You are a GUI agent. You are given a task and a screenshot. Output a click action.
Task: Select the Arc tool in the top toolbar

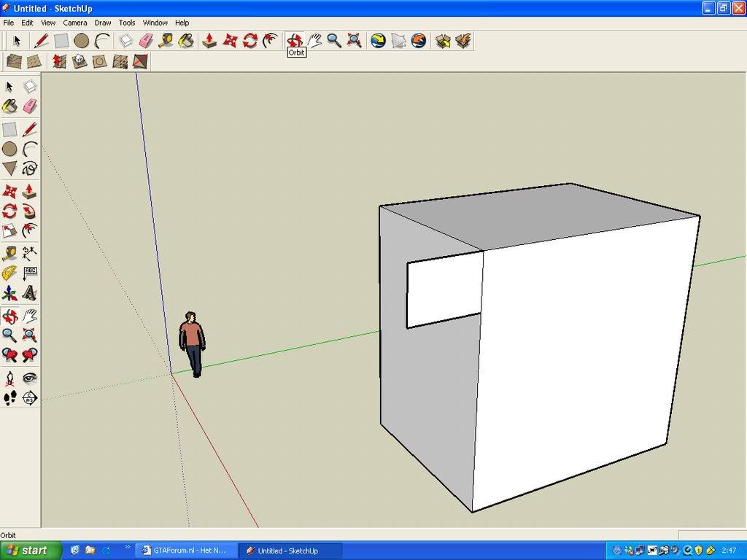click(x=101, y=41)
